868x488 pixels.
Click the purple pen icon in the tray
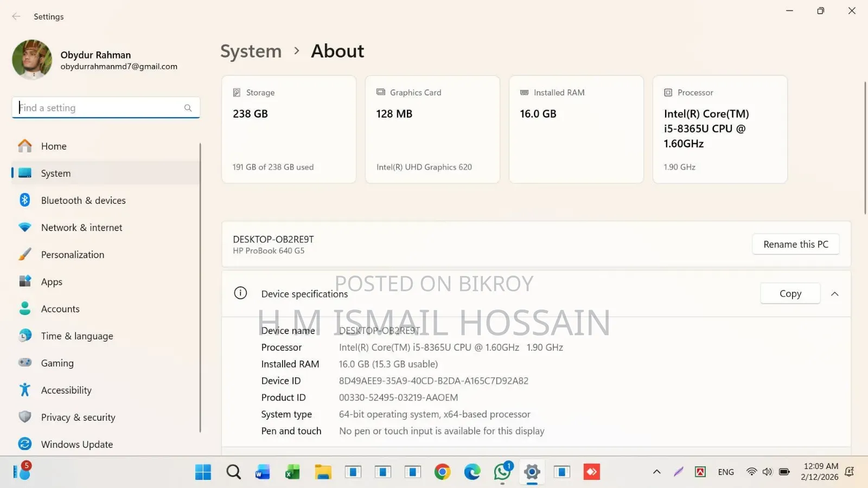tap(678, 472)
